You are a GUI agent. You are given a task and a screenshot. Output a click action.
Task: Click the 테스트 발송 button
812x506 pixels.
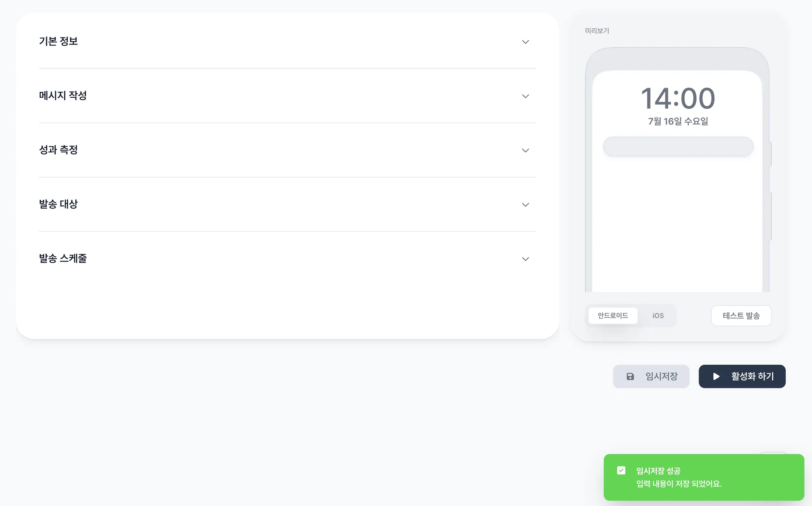[741, 316]
